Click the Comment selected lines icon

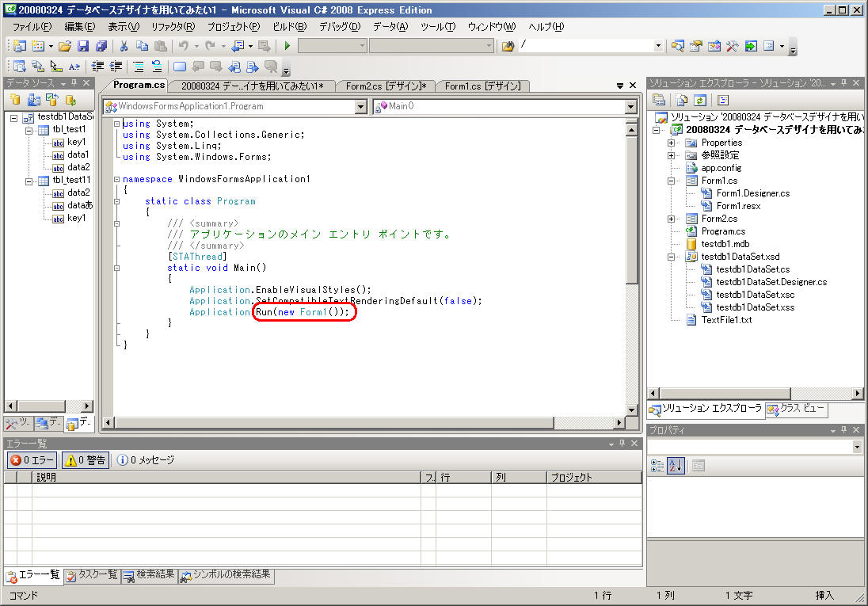(138, 67)
